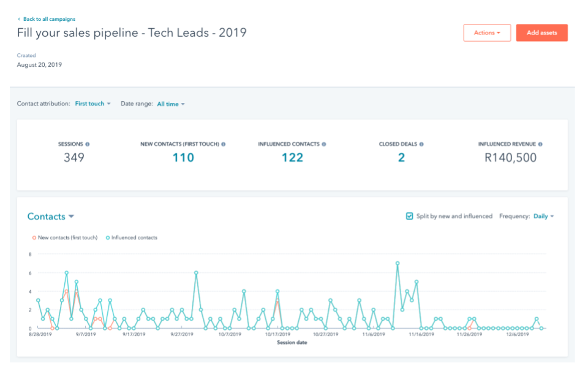Click the 11/16/2019 axis date label
The height and width of the screenshot is (368, 588).
421,334
